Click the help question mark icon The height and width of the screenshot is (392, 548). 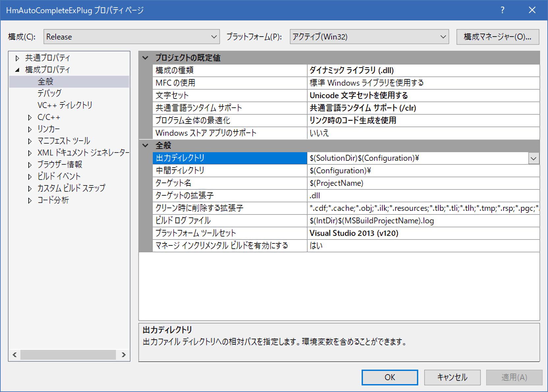coord(502,10)
